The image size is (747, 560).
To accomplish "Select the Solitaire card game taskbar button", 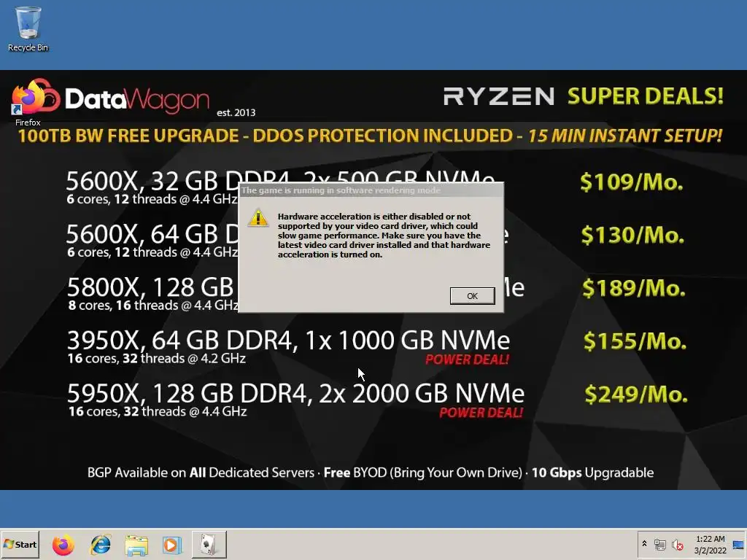I will point(209,545).
